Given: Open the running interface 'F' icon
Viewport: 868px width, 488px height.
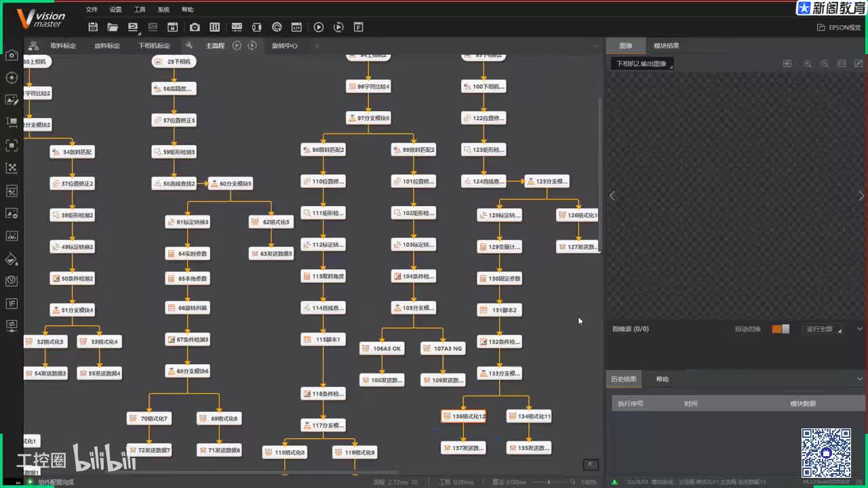Looking at the screenshot, I should pyautogui.click(x=359, y=27).
